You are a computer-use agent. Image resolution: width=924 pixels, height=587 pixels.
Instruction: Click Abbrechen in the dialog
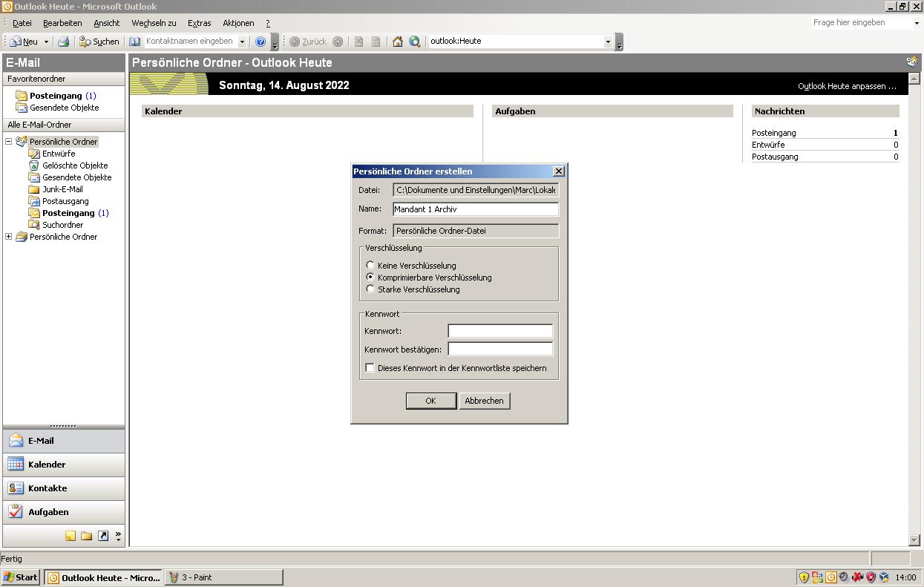[484, 401]
